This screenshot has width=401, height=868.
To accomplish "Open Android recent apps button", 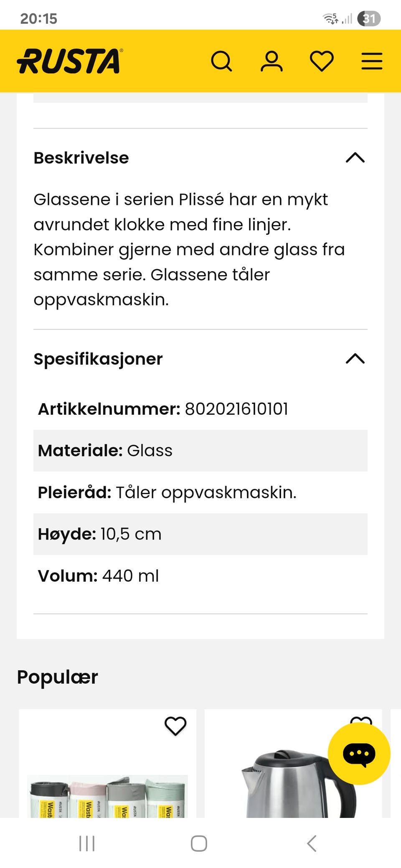I will [x=87, y=843].
